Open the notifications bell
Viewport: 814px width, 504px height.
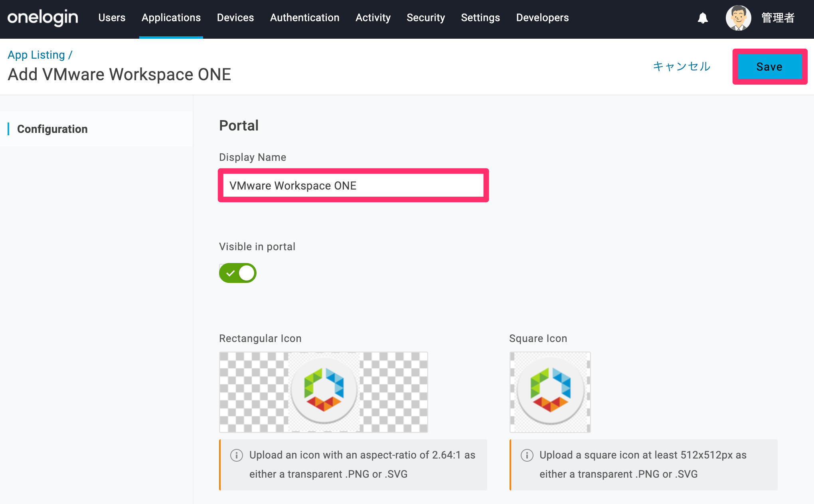[x=703, y=18]
